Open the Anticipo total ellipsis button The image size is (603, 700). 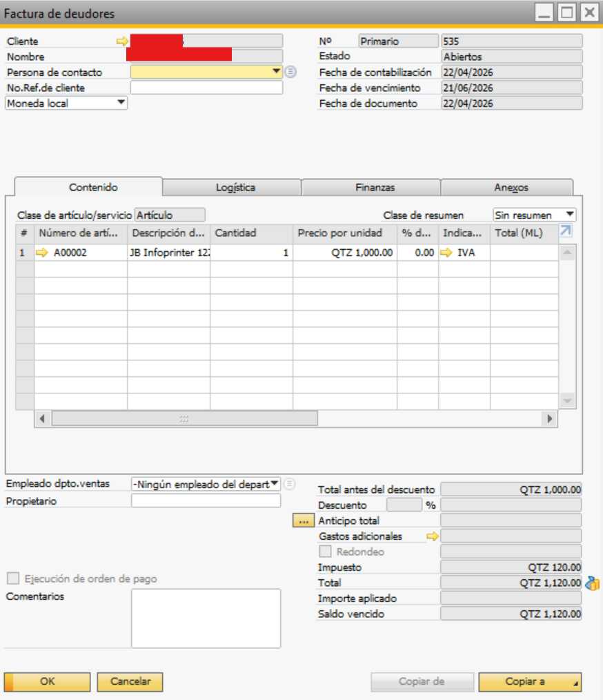pos(303,521)
